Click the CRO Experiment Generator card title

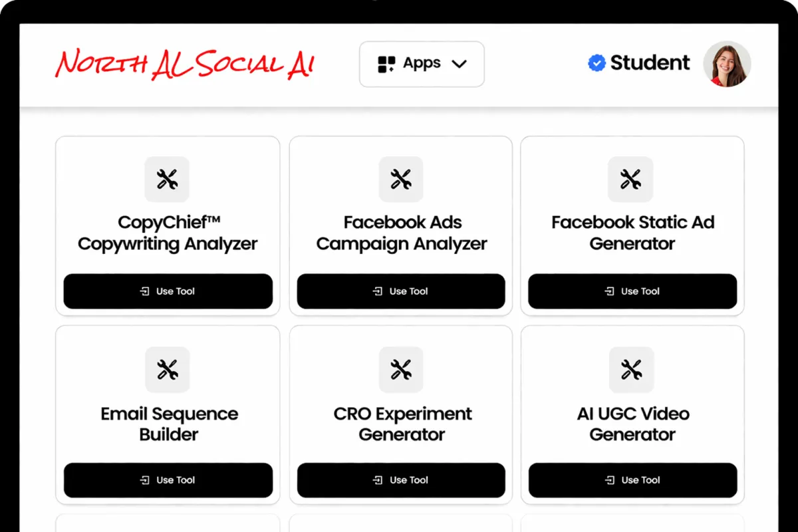click(402, 424)
